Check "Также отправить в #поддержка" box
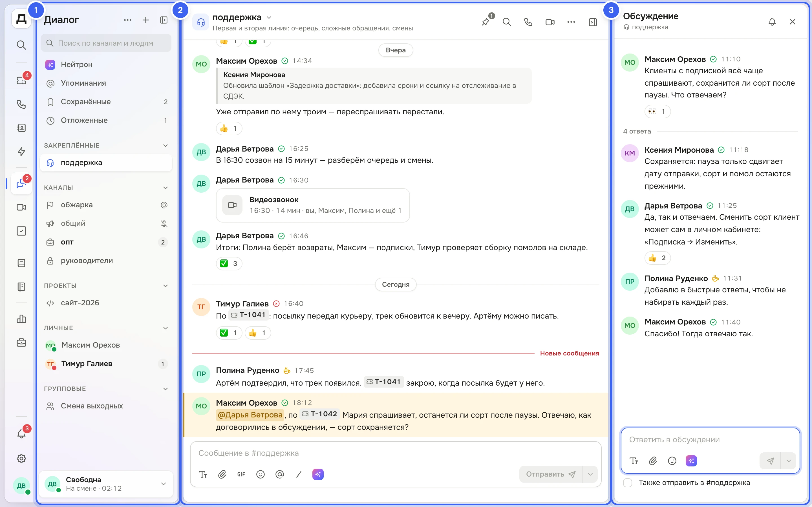This screenshot has height=507, width=812. point(627,482)
